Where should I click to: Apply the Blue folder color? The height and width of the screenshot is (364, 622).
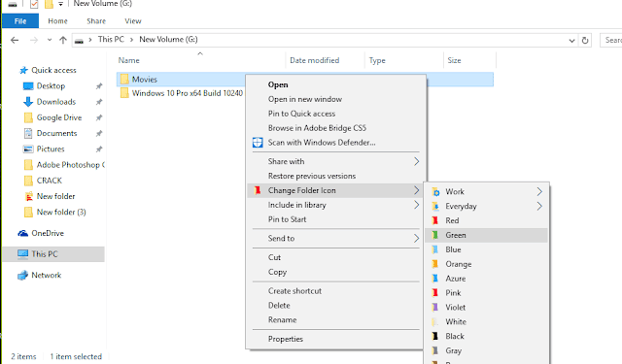coord(486,249)
